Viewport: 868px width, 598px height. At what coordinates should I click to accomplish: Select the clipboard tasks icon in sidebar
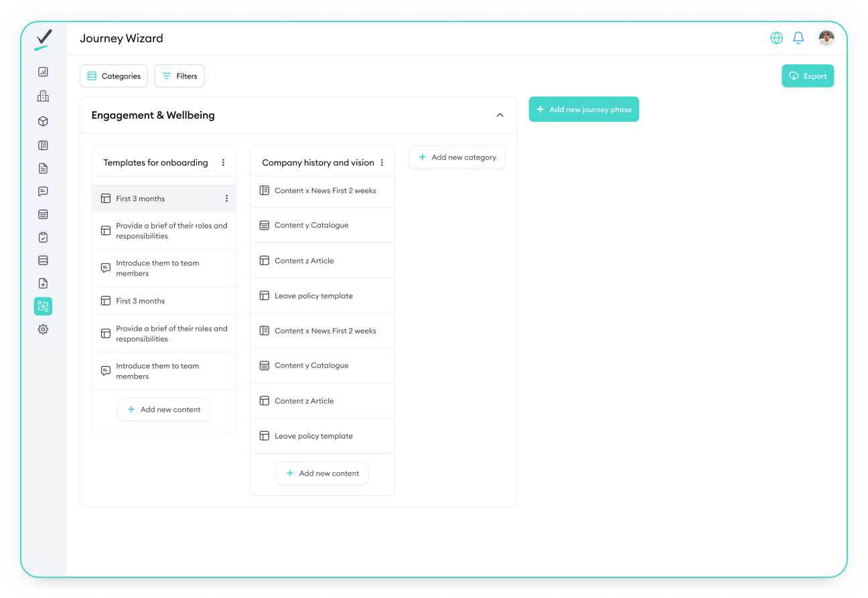tap(43, 236)
